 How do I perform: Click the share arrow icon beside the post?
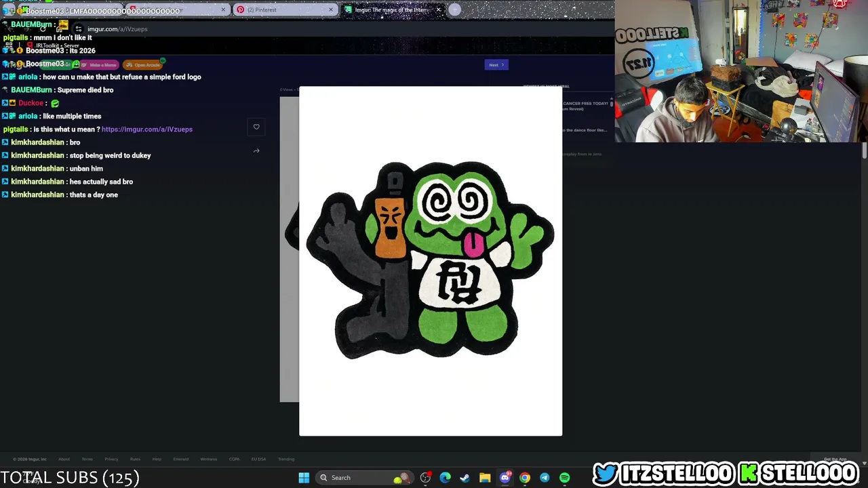click(256, 151)
